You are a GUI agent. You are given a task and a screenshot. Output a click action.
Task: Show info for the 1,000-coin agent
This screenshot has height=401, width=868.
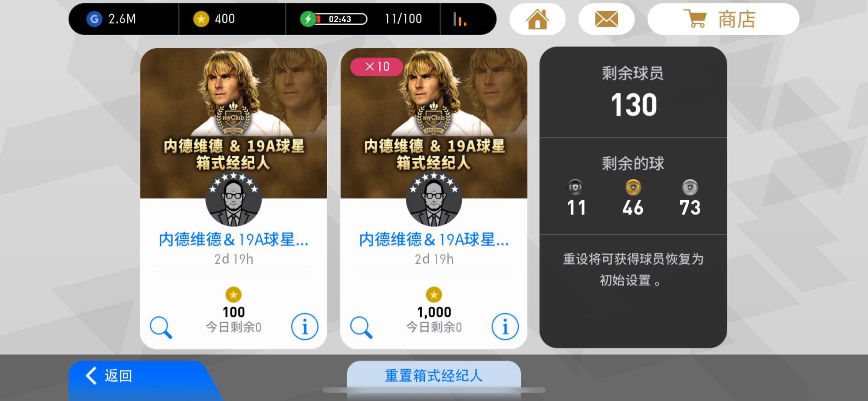coord(505,327)
